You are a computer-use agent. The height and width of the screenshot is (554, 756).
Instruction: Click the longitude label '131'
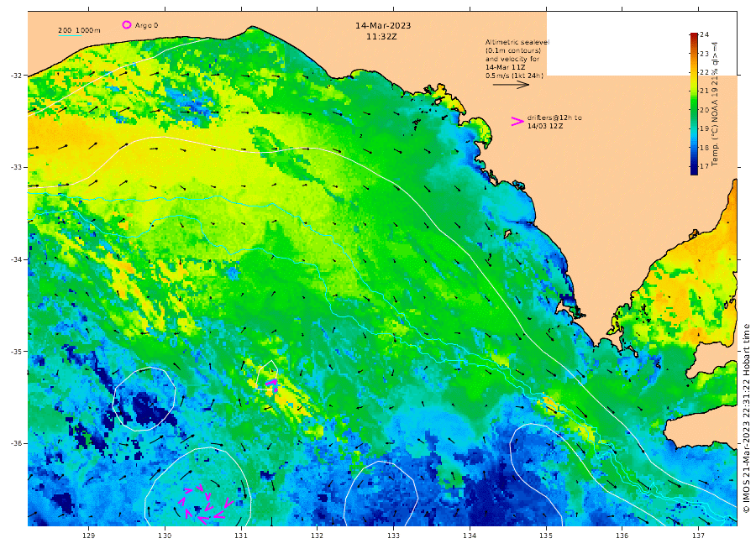click(241, 536)
